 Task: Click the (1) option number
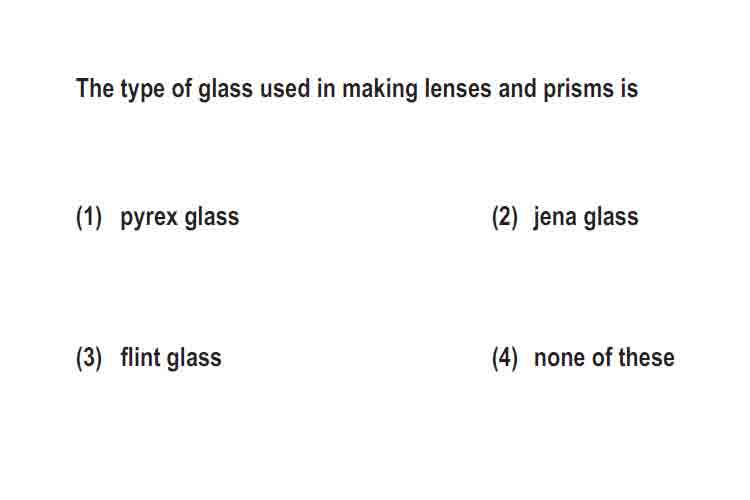(x=89, y=217)
